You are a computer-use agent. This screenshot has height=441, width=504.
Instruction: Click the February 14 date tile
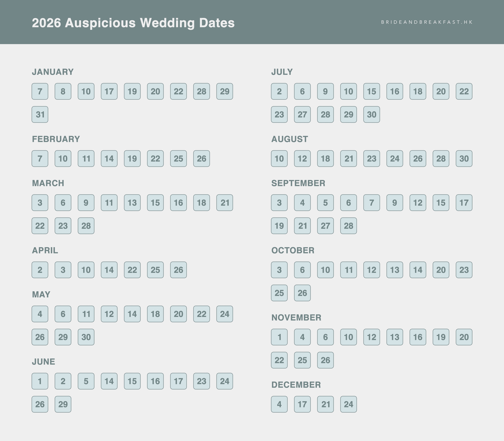109,159
